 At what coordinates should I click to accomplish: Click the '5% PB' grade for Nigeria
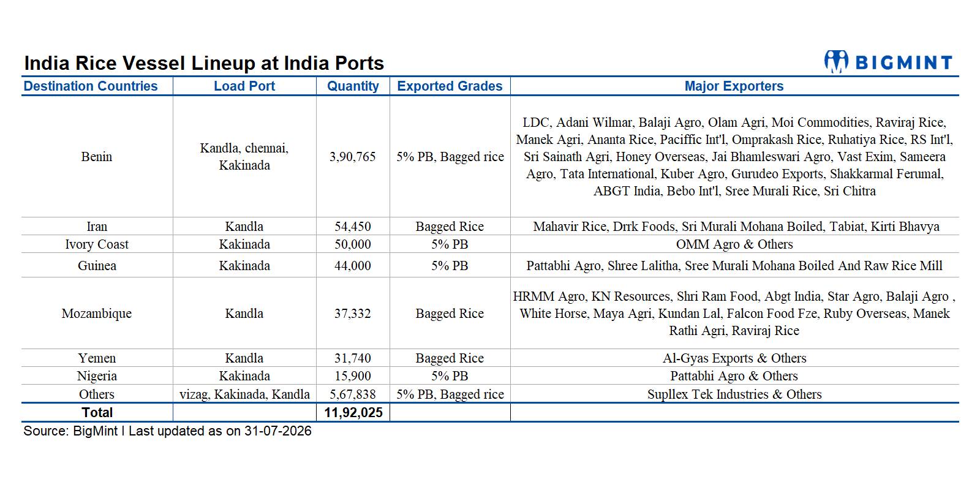[450, 376]
